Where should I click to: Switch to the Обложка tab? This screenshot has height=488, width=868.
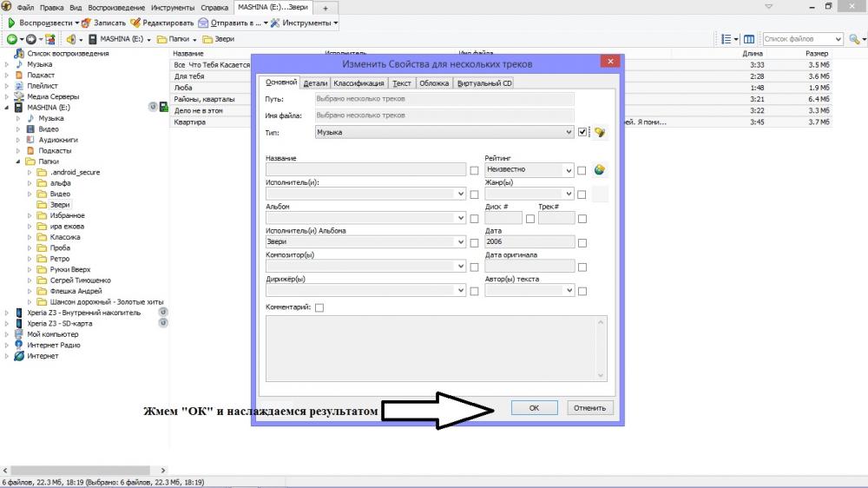[434, 83]
